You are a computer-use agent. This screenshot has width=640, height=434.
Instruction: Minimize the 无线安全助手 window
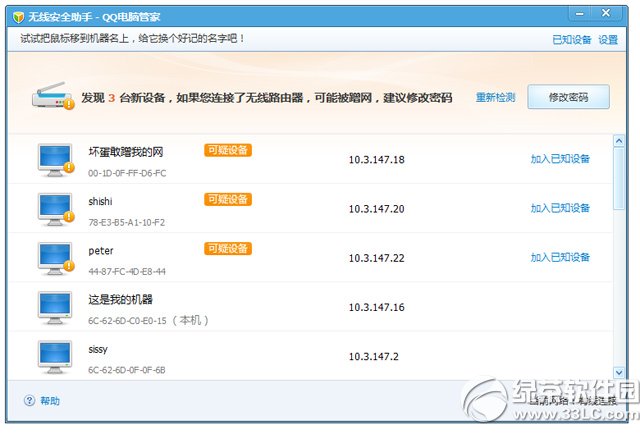tap(581, 14)
